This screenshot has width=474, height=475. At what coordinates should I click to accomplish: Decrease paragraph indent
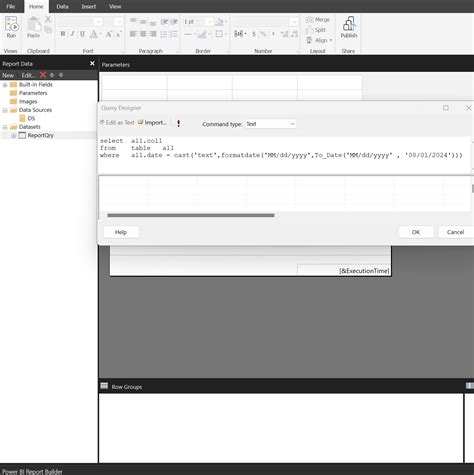[x=164, y=22]
